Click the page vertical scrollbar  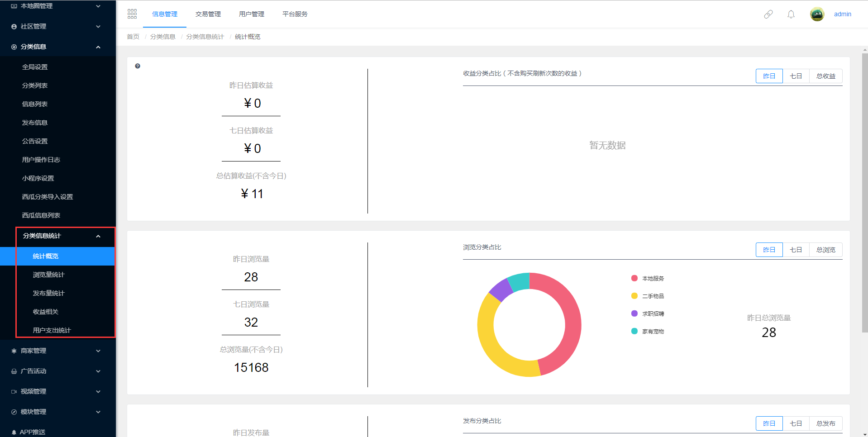[x=865, y=194]
